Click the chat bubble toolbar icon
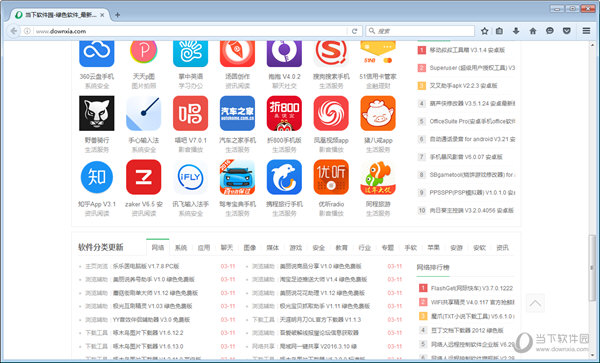 [x=550, y=31]
